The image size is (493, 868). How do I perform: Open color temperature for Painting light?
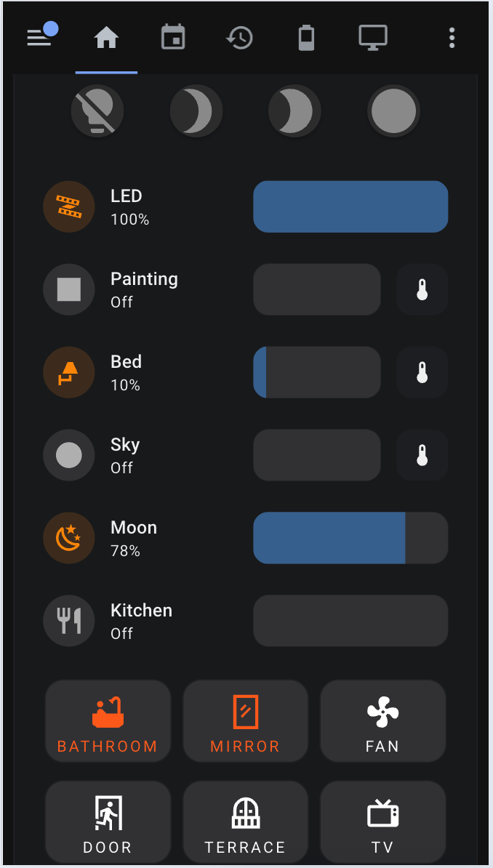point(422,289)
